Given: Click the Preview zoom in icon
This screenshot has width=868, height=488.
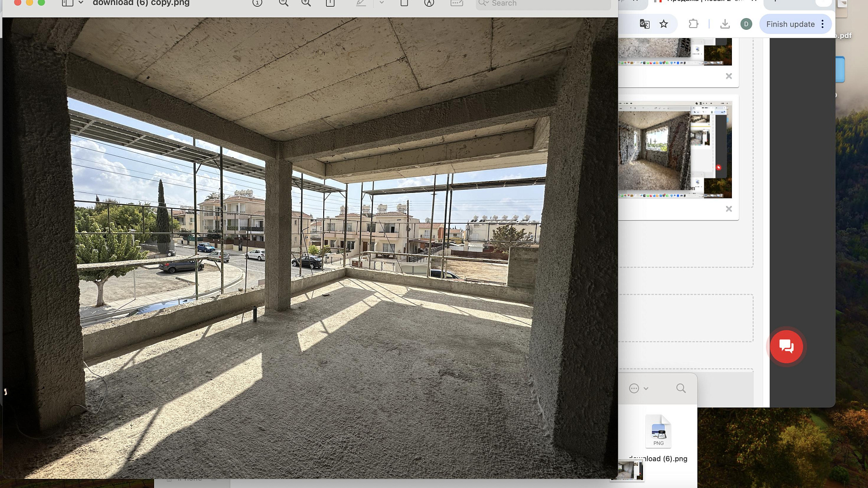Looking at the screenshot, I should pos(306,3).
